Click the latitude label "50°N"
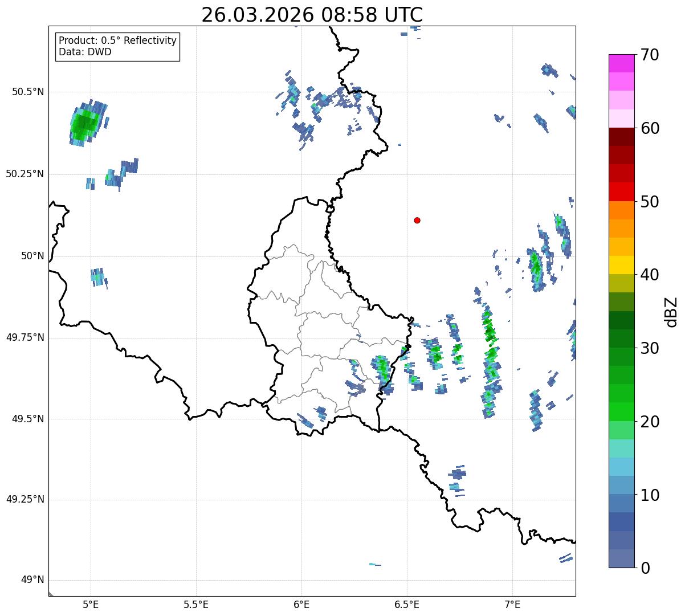 click(32, 256)
